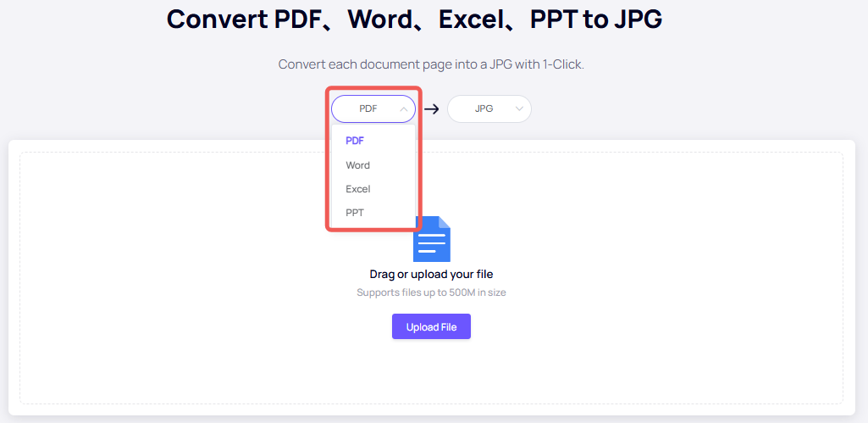868x423 pixels.
Task: Open the JPG output format dropdown
Action: [x=489, y=109]
